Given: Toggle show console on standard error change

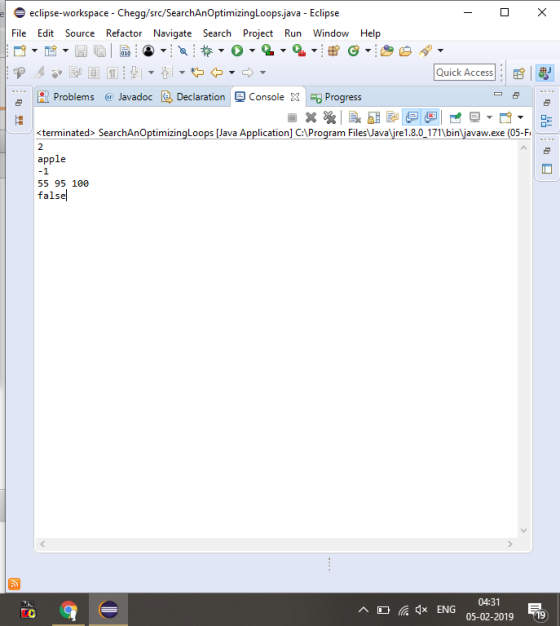Looking at the screenshot, I should coord(431,117).
